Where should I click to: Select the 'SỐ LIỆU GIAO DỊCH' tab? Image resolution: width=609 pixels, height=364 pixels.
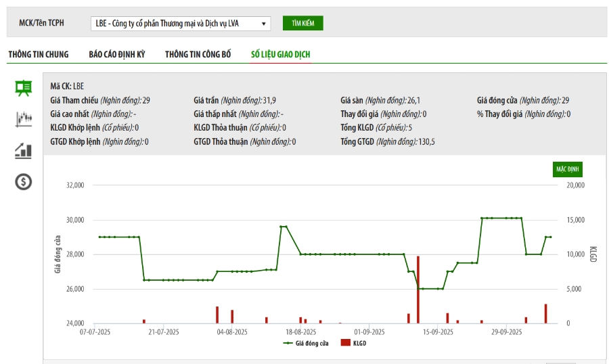(x=280, y=54)
